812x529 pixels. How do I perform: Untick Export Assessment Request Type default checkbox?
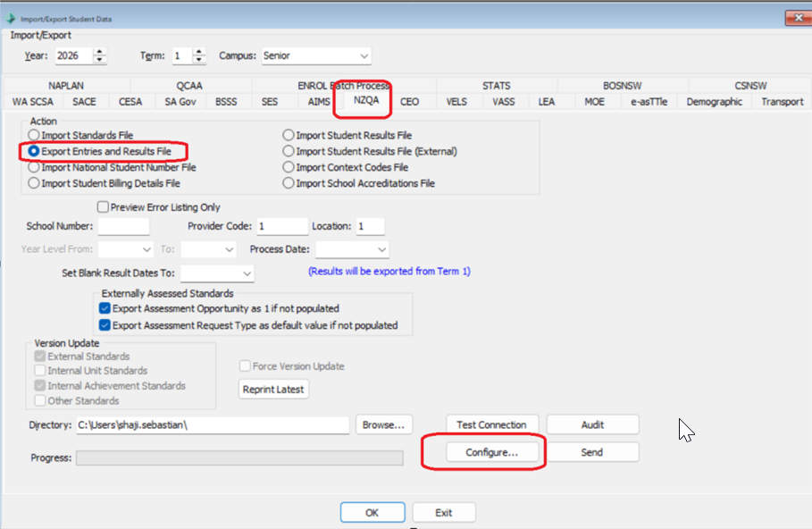[x=105, y=325]
